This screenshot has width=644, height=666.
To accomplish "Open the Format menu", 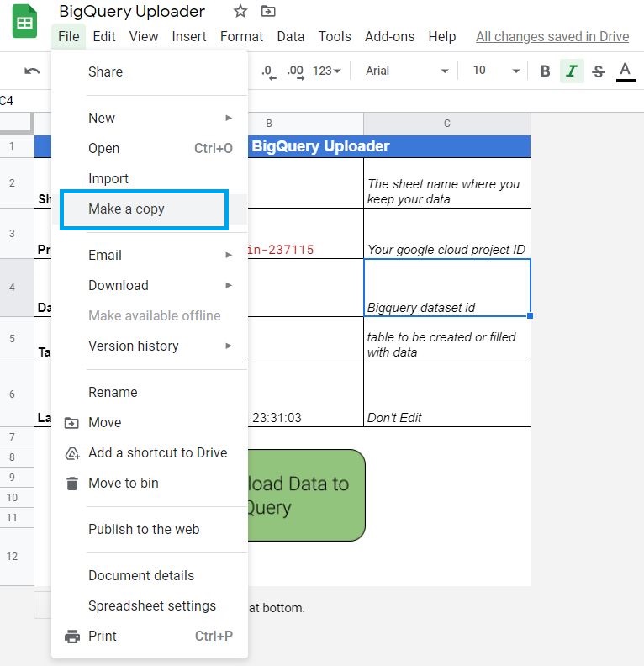I will (x=241, y=36).
